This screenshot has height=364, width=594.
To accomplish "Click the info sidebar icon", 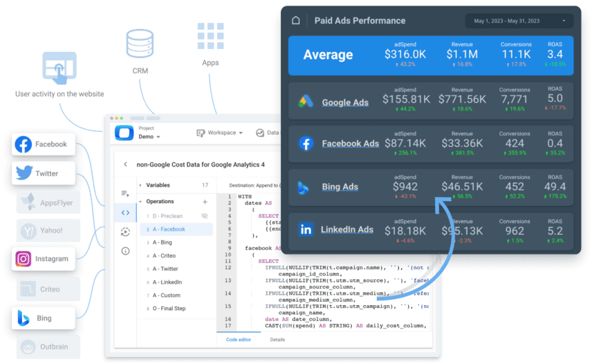I will pyautogui.click(x=125, y=251).
